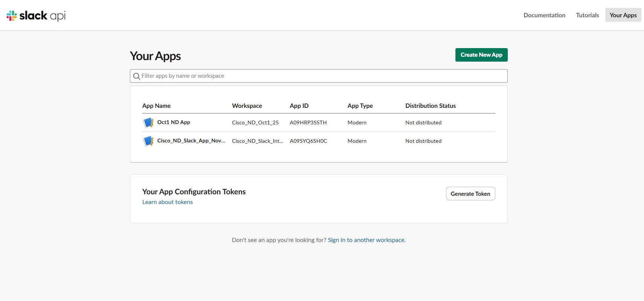The width and height of the screenshot is (644, 301).
Task: Select the Your Apps nav item
Action: [x=623, y=15]
